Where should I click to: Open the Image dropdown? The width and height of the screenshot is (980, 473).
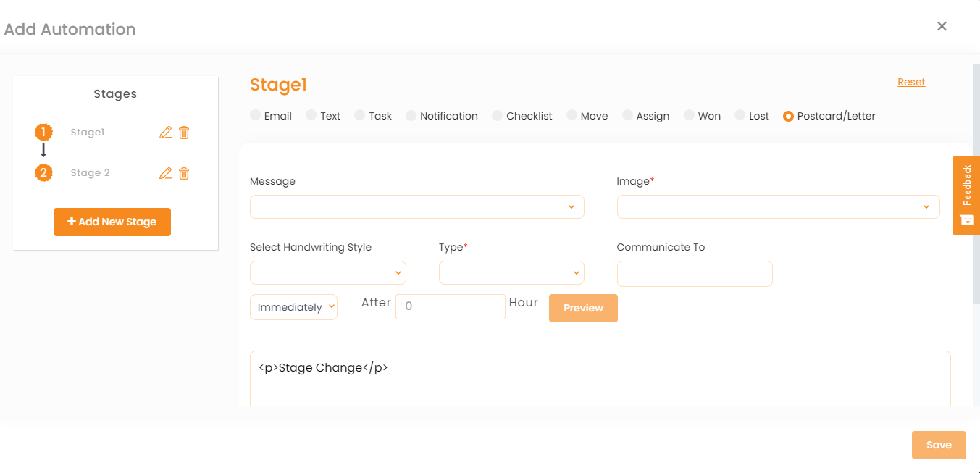[778, 206]
